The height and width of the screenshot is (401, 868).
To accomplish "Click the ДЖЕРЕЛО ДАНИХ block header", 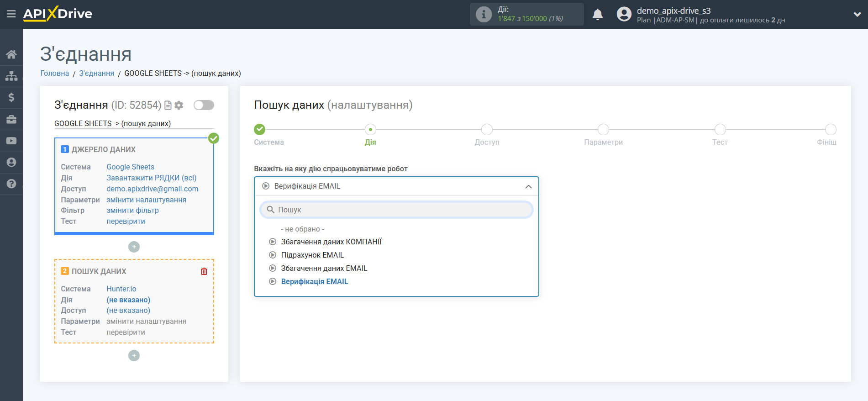I will click(104, 150).
